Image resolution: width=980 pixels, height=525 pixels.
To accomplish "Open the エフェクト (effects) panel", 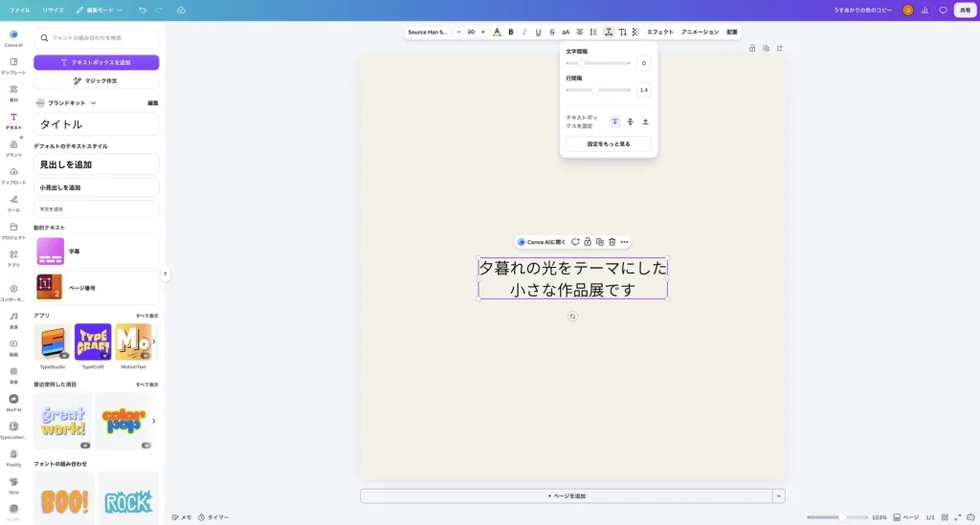I will pos(660,32).
